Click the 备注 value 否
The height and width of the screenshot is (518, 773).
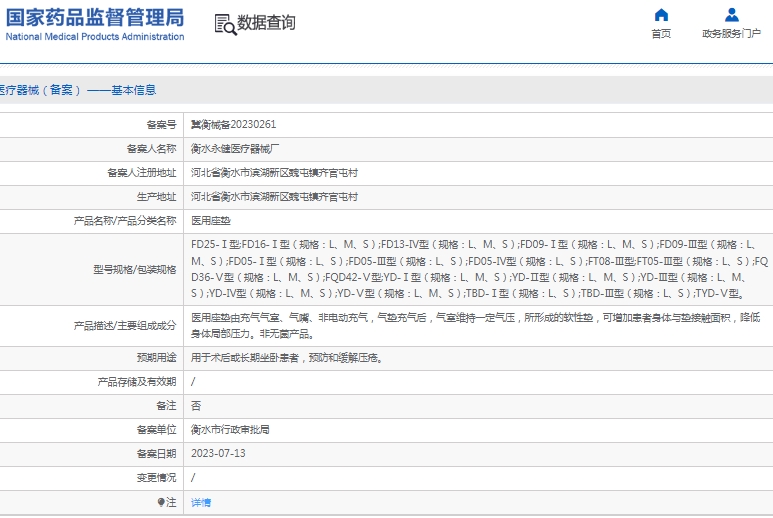click(x=196, y=406)
